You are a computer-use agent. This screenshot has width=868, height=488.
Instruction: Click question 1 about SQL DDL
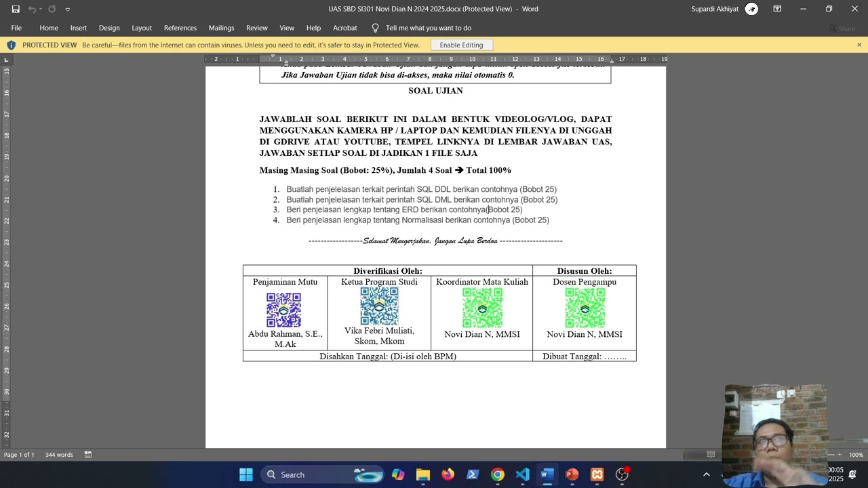421,189
